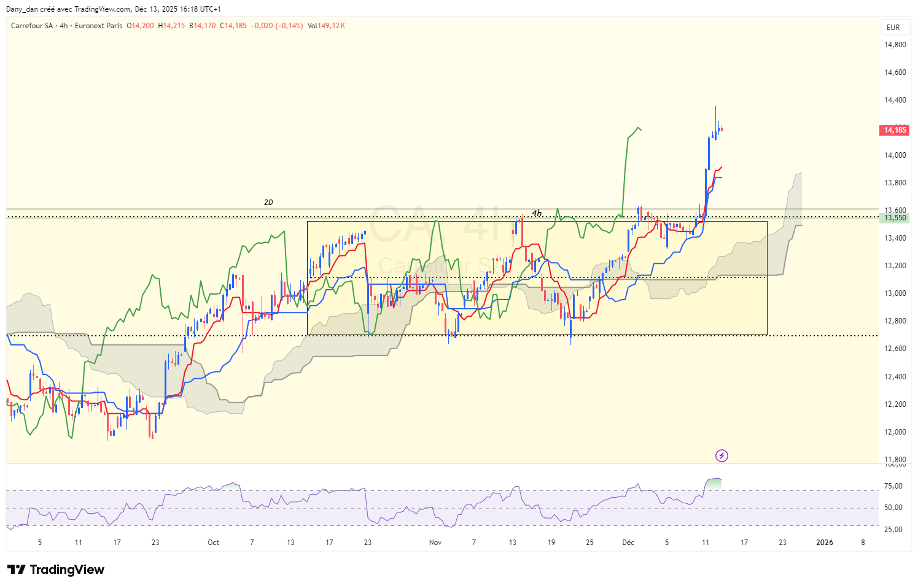Click the low value "B14,170"
The width and height of the screenshot is (918, 588).
203,26
